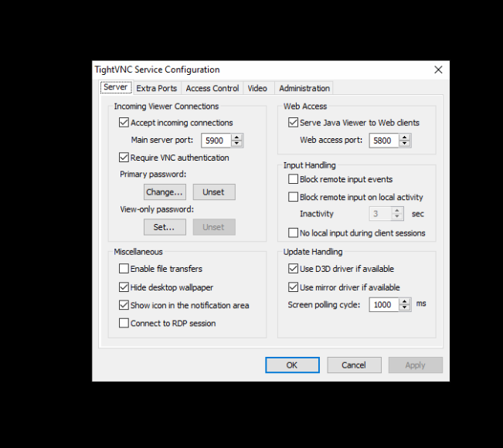The image size is (503, 448).
Task: Click the Main server port field
Action: (x=216, y=141)
